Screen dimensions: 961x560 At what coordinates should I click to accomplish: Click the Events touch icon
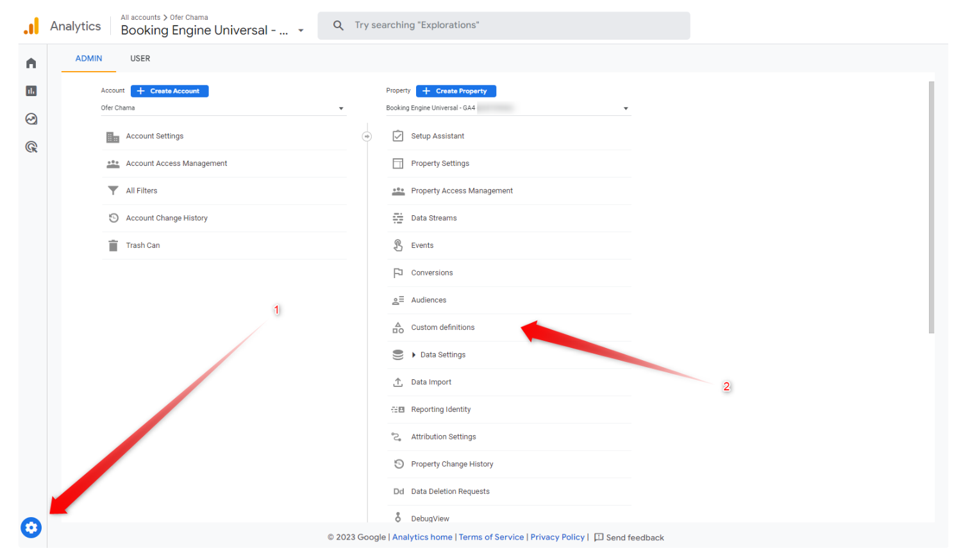coord(398,245)
